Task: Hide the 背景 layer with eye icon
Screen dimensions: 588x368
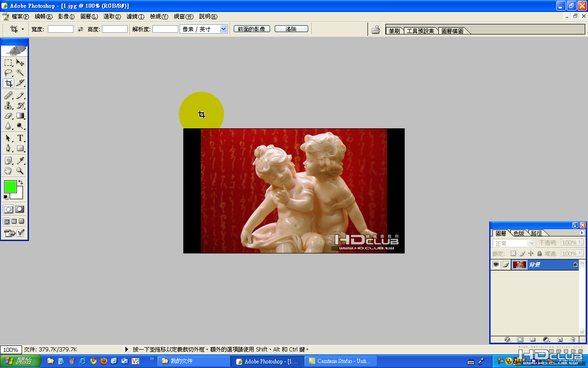Action: point(496,264)
